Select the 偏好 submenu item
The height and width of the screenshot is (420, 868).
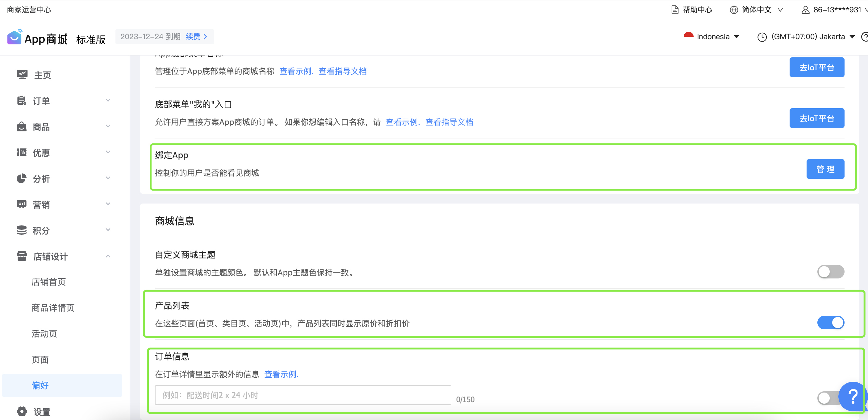tap(62, 385)
